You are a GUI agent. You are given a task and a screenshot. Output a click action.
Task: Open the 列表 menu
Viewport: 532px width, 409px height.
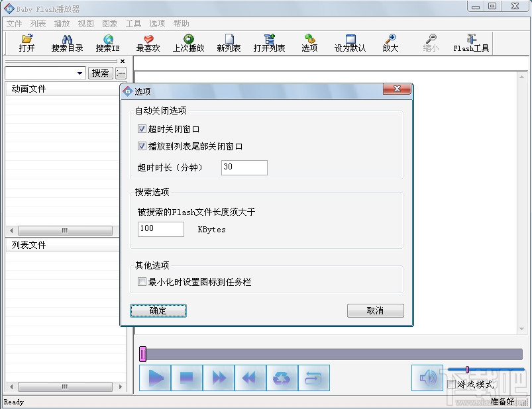(38, 23)
